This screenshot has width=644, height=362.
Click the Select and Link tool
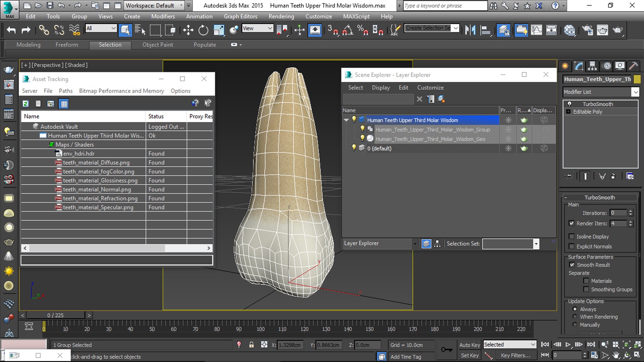[44, 30]
